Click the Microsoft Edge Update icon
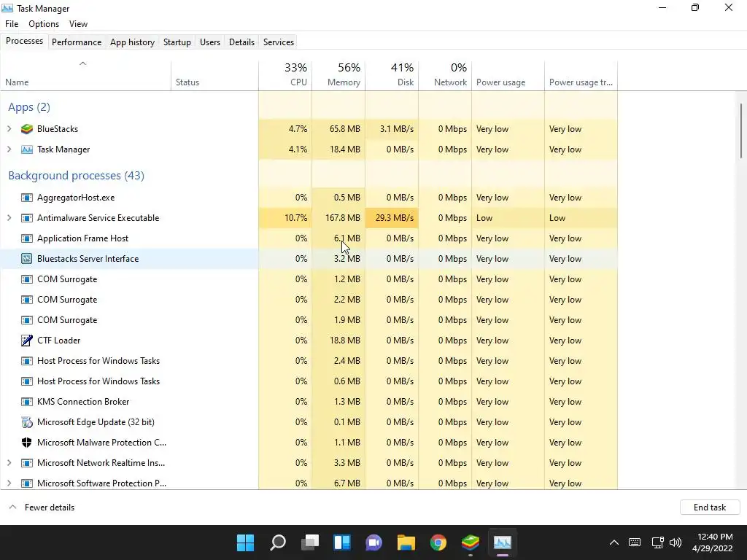This screenshot has width=747, height=560. [27, 422]
